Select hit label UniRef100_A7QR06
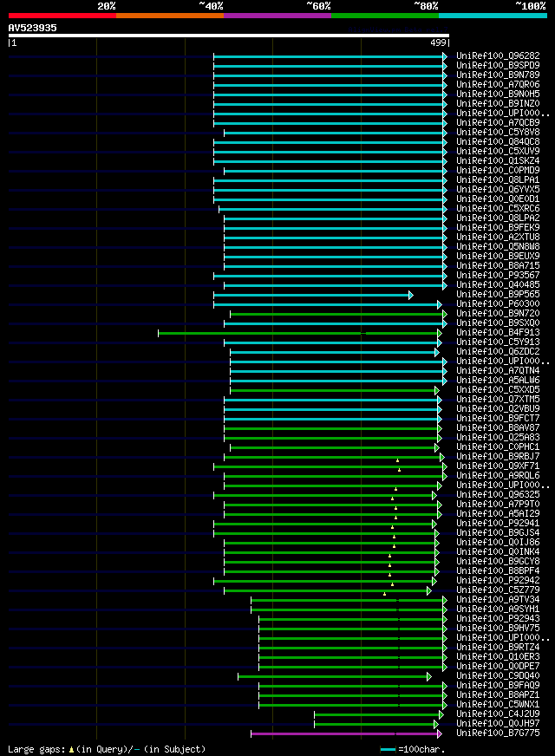The height and width of the screenshot is (756, 555). 498,84
